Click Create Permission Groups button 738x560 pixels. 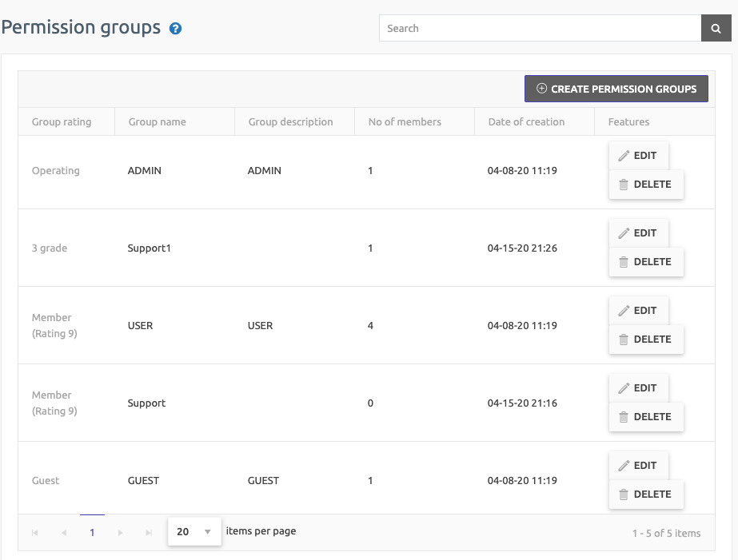point(616,89)
